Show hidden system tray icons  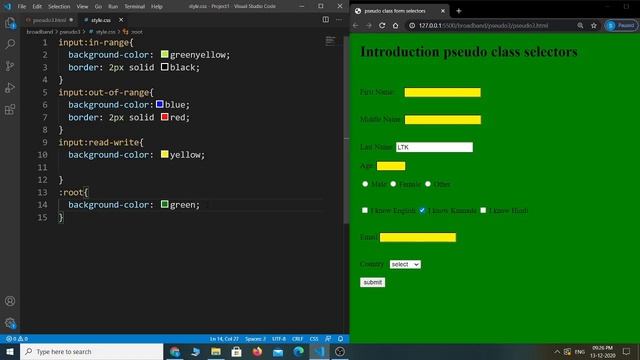coord(557,351)
